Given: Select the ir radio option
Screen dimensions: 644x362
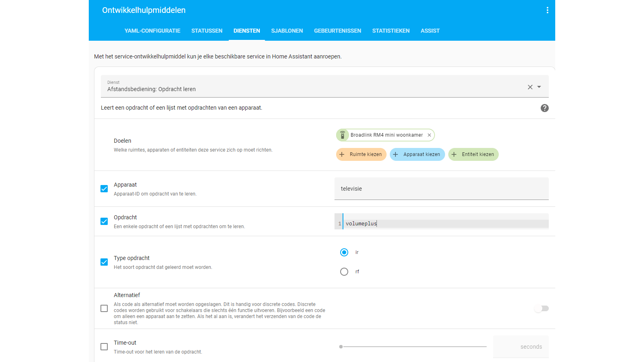Looking at the screenshot, I should [344, 252].
